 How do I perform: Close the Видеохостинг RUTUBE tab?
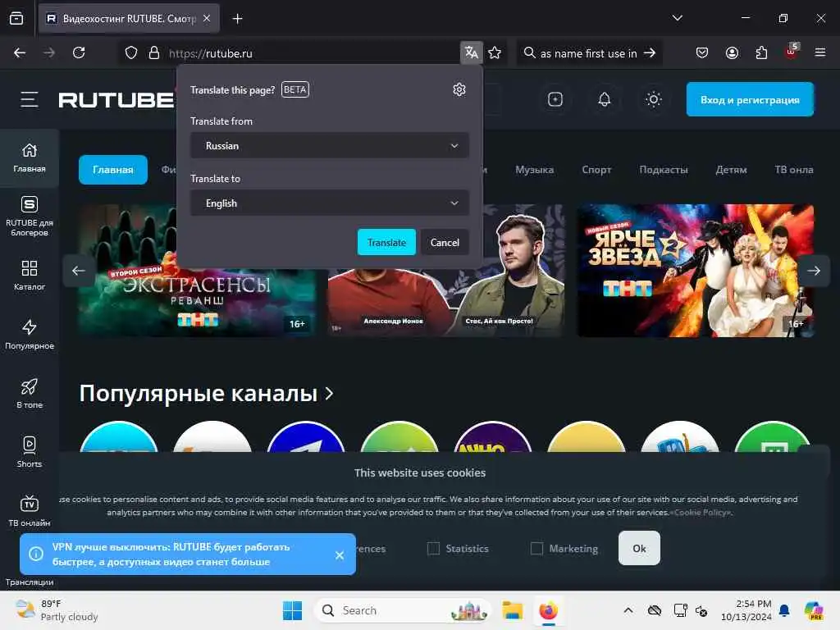pyautogui.click(x=207, y=18)
